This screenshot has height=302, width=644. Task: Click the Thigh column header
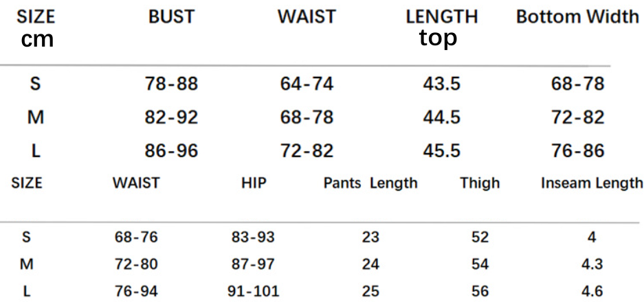[x=480, y=183]
